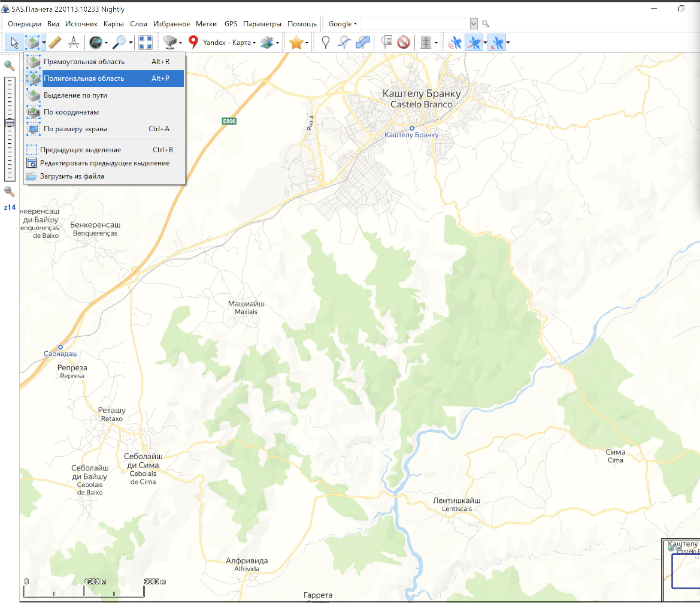Choose Выделение по пути menu entry
This screenshot has height=603, width=700.
[105, 95]
